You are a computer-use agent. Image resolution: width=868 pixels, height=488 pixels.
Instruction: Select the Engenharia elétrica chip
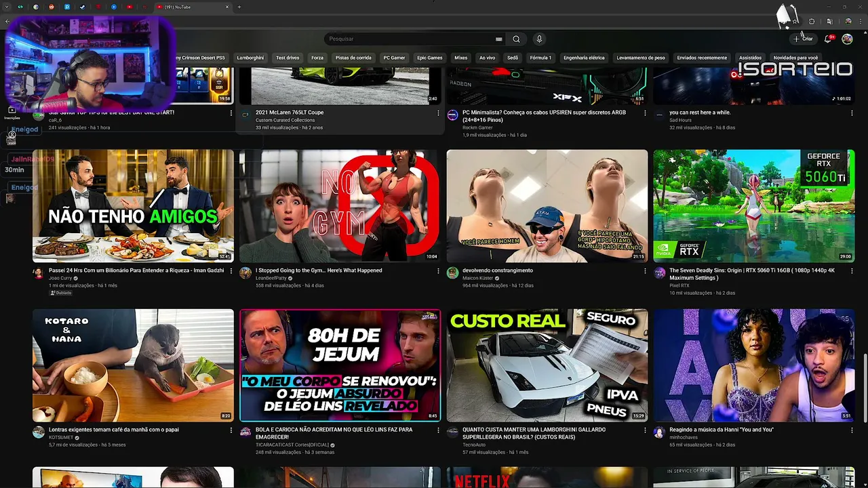click(x=584, y=58)
